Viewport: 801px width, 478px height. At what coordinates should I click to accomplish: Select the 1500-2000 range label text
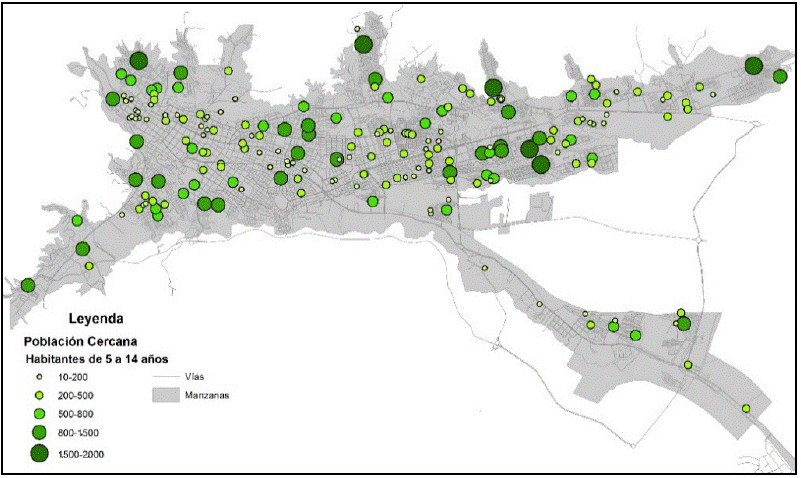click(82, 455)
